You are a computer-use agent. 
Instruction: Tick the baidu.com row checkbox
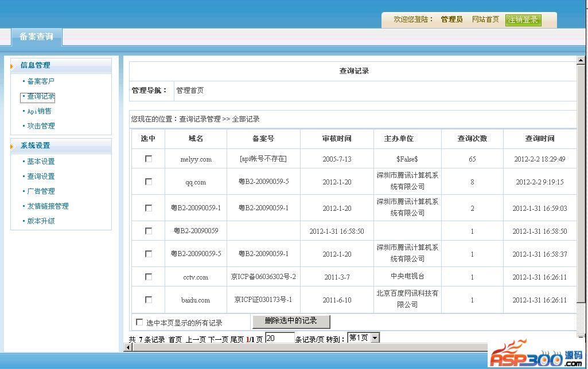coord(149,299)
